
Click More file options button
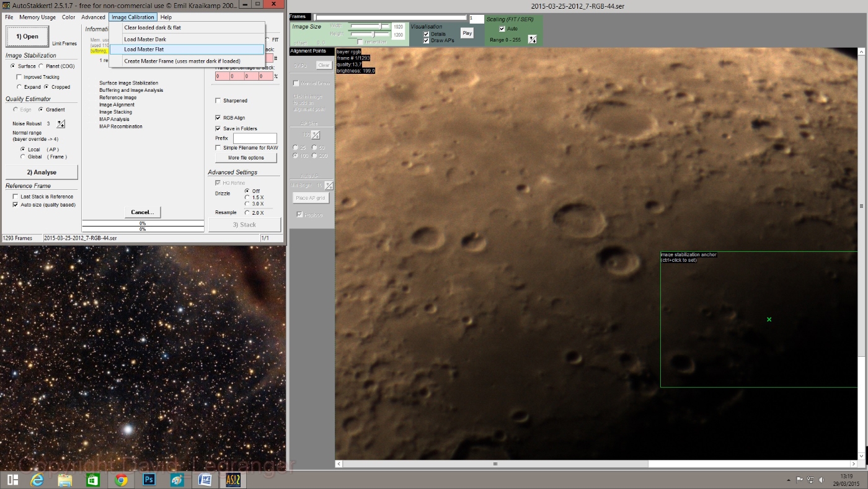point(246,158)
